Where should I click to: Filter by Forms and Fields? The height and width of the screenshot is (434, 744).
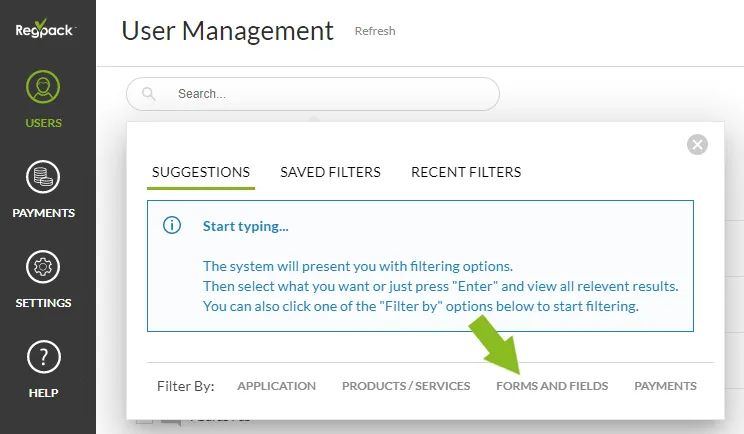point(552,386)
